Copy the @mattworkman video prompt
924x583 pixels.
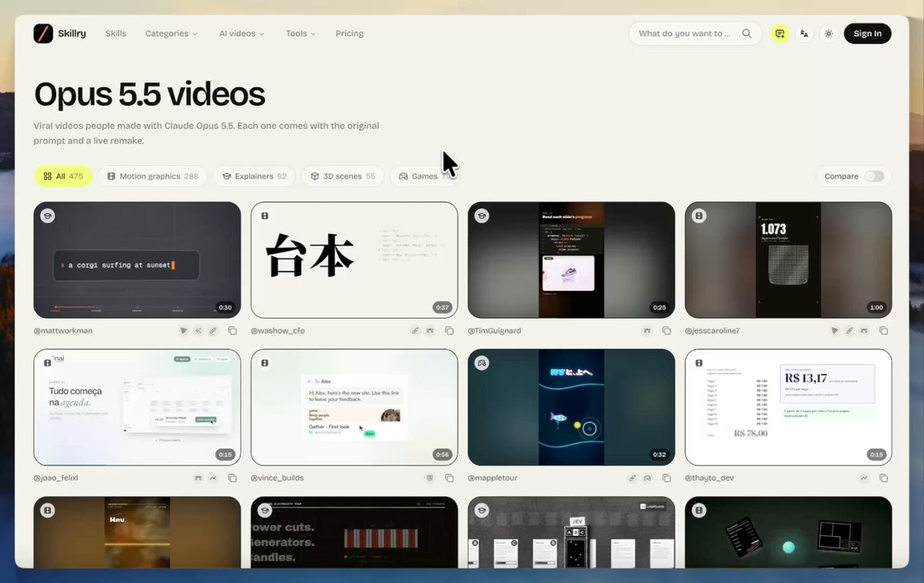pos(233,330)
